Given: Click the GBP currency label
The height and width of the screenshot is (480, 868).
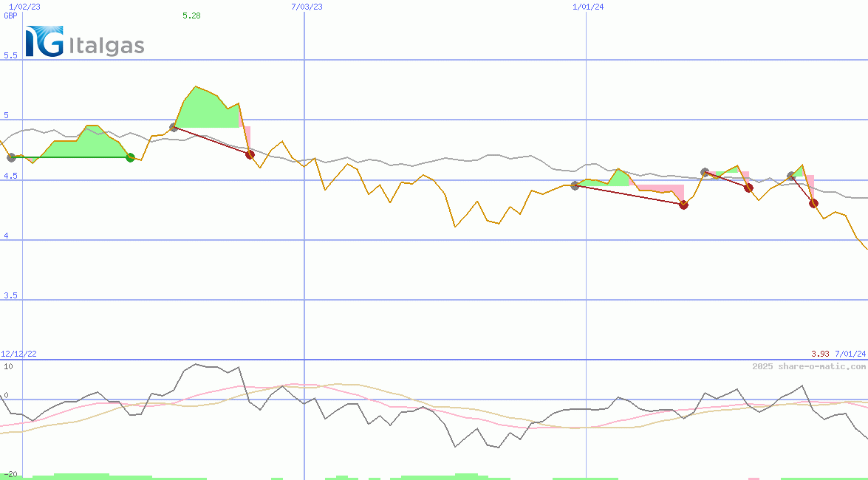Looking at the screenshot, I should click(x=10, y=16).
